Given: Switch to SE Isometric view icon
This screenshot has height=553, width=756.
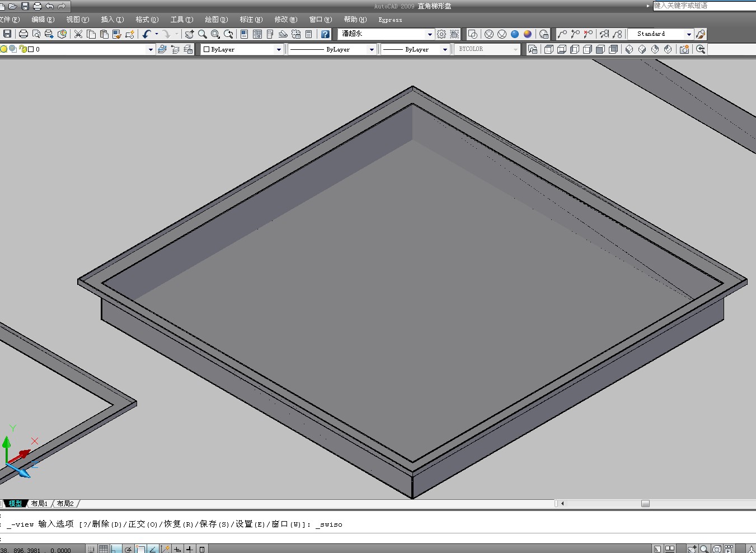Looking at the screenshot, I should (642, 49).
